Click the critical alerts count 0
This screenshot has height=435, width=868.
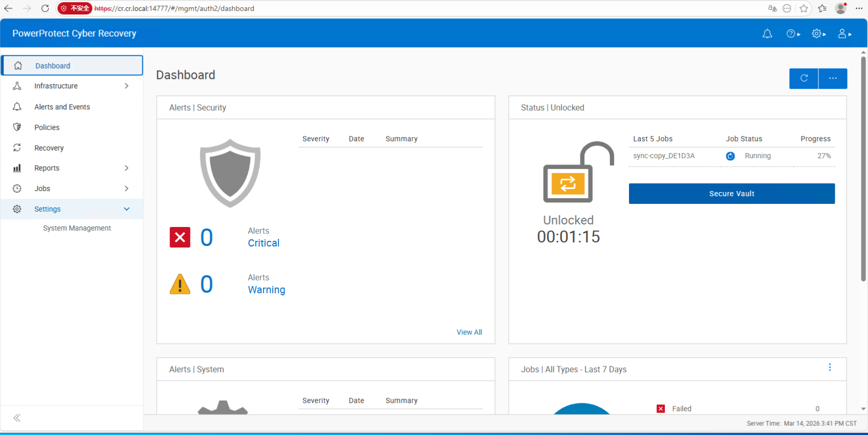[x=206, y=237]
